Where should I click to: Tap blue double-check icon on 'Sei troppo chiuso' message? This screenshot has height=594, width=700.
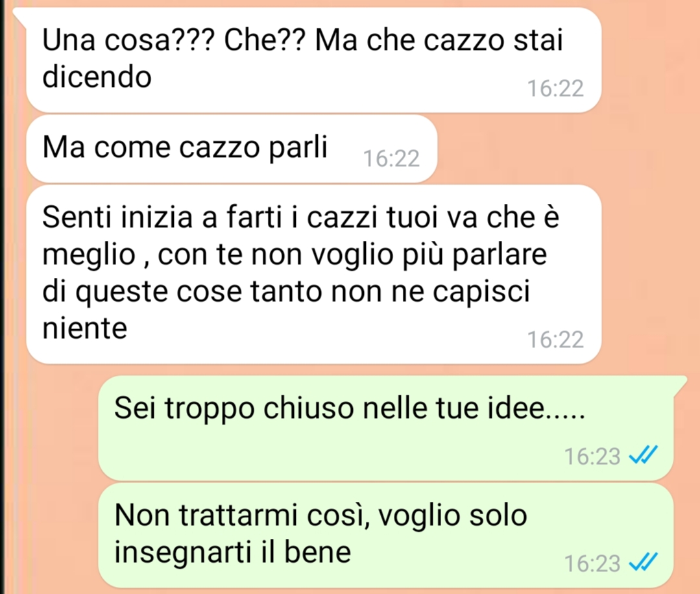click(643, 456)
